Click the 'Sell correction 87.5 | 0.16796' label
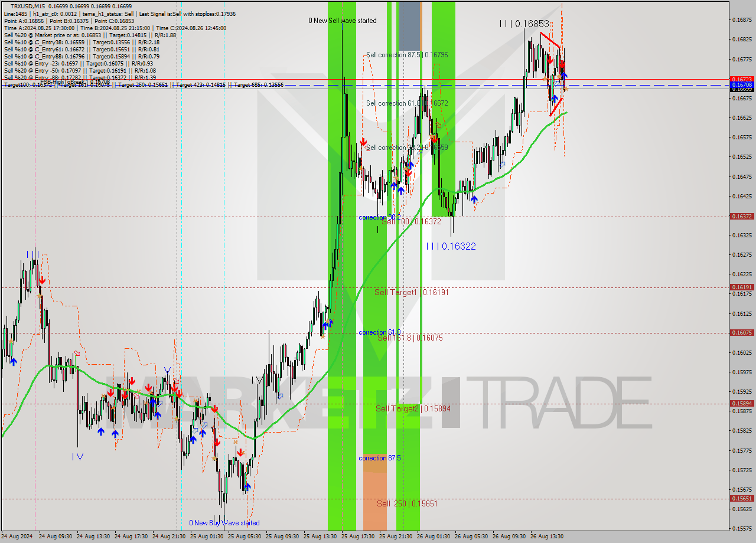Screen dimensions: 756x543 [407, 55]
